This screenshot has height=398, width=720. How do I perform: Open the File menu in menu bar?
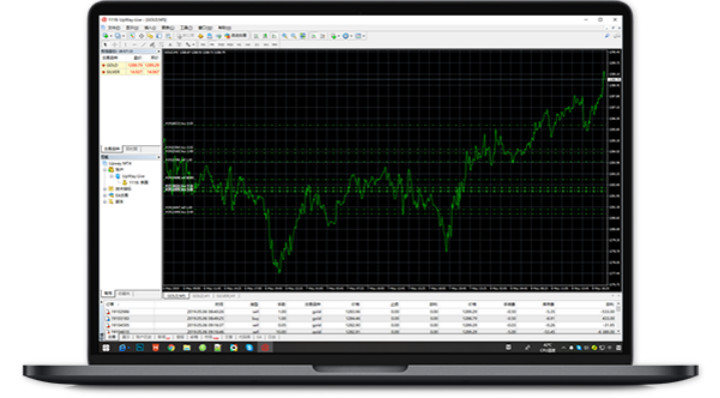114,28
